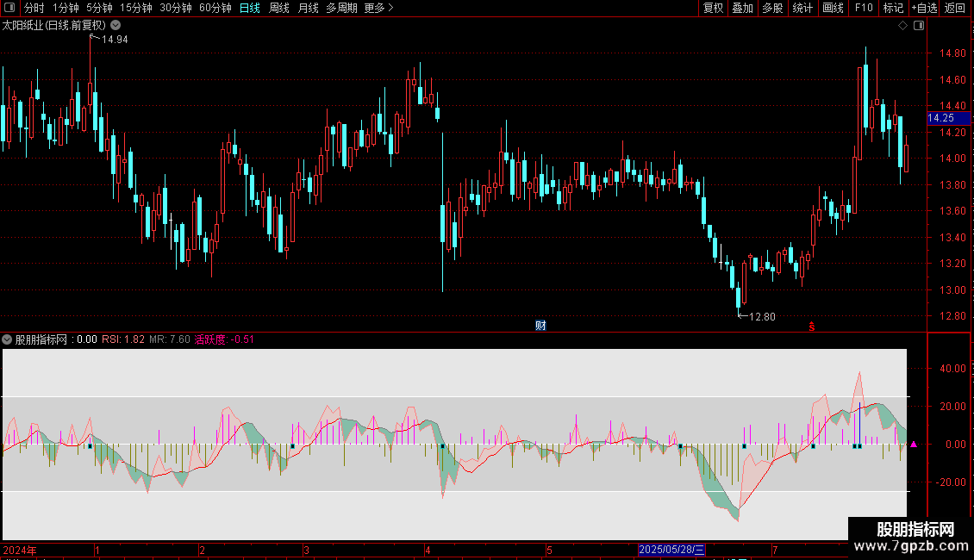
Task: Click month 4 marker on time axis
Action: (x=428, y=550)
